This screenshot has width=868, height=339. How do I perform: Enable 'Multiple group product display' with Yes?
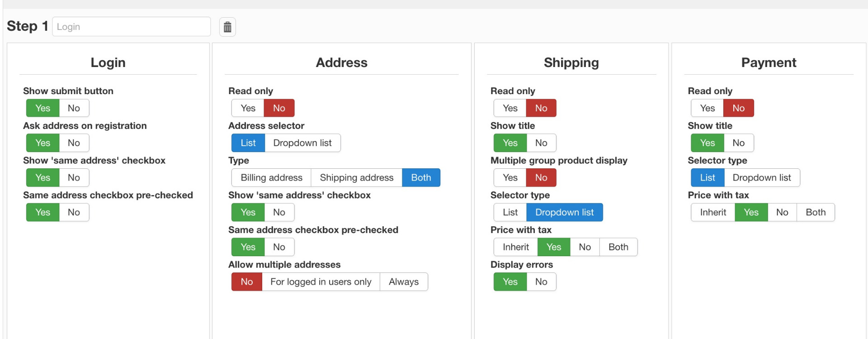510,178
